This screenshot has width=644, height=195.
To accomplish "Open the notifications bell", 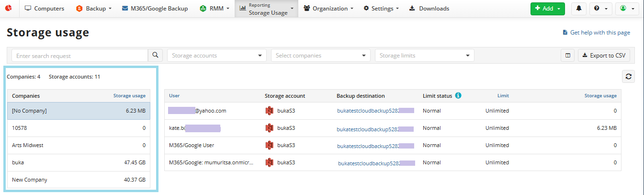I will (579, 9).
